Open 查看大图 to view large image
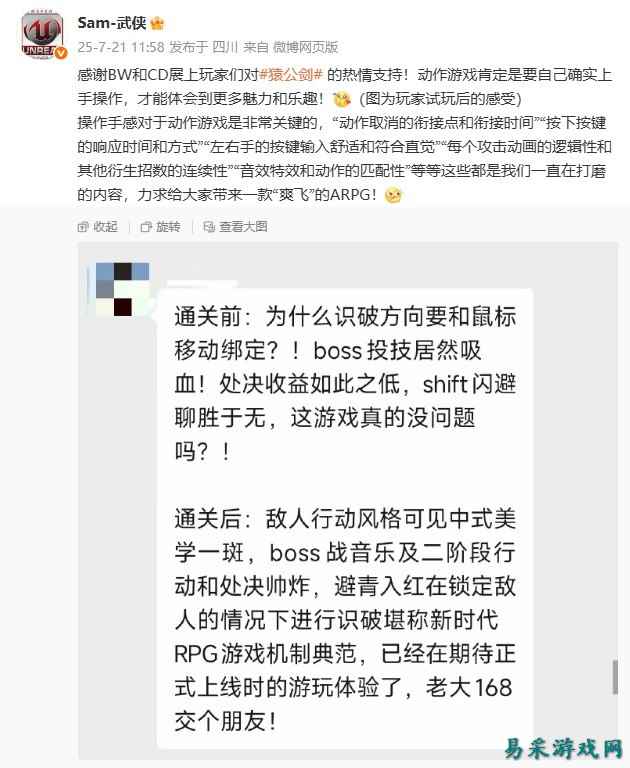The height and width of the screenshot is (768, 630). click(x=236, y=226)
